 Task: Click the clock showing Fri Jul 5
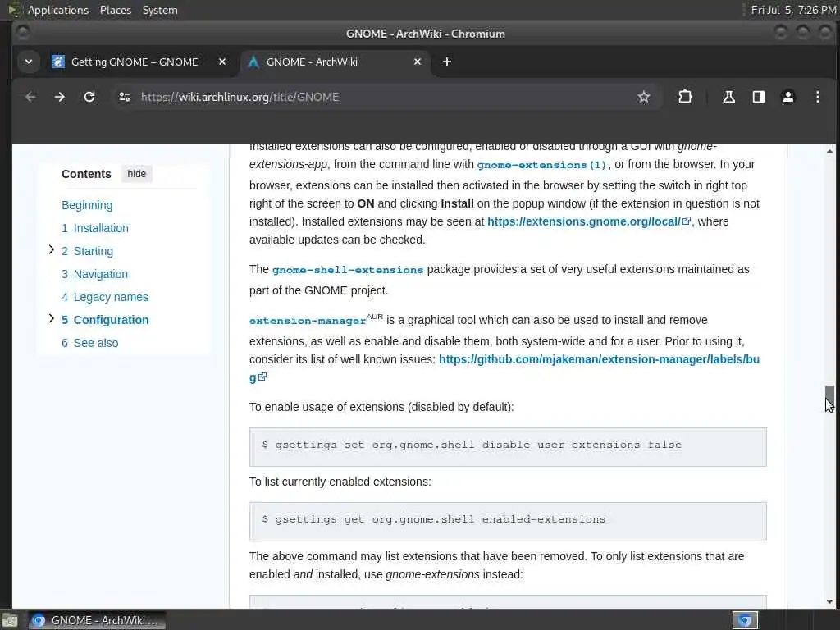click(x=793, y=10)
